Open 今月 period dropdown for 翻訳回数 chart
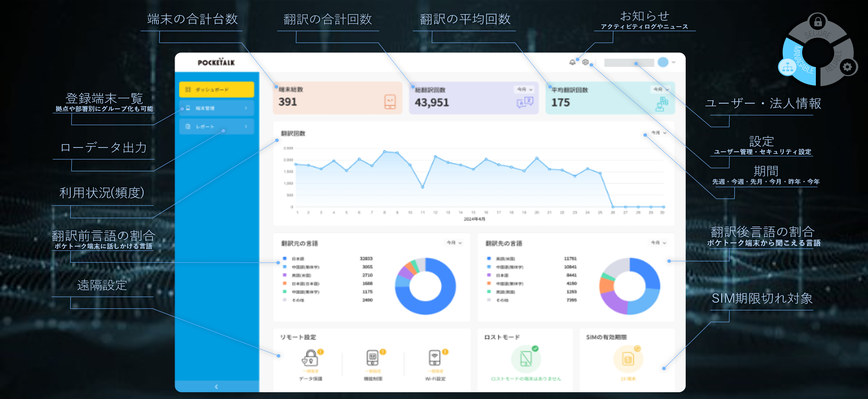This screenshot has width=868, height=399. (658, 133)
